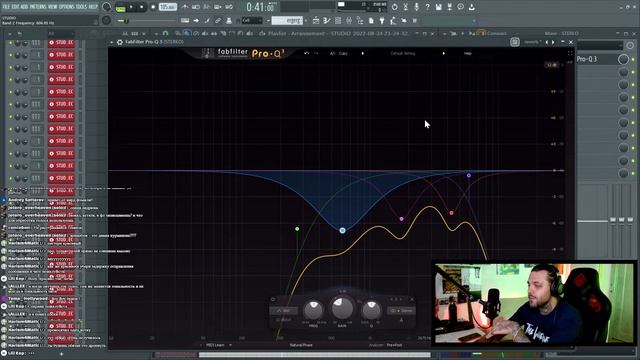Select the green EQ band node

297,229
